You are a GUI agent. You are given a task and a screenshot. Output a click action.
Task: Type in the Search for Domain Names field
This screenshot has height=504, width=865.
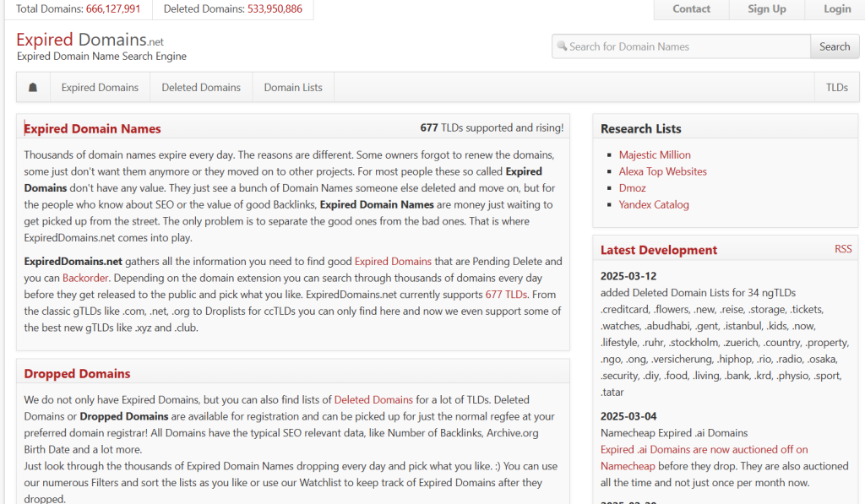(x=684, y=46)
